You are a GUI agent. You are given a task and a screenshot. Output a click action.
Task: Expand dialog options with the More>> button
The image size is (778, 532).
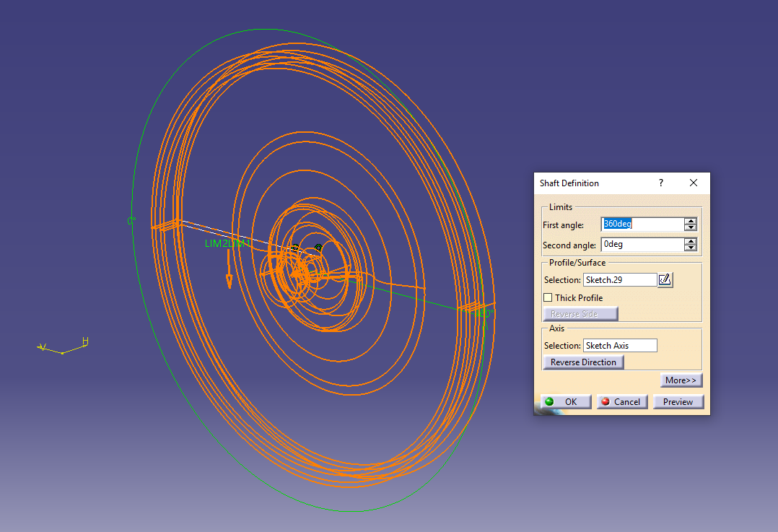pos(681,380)
